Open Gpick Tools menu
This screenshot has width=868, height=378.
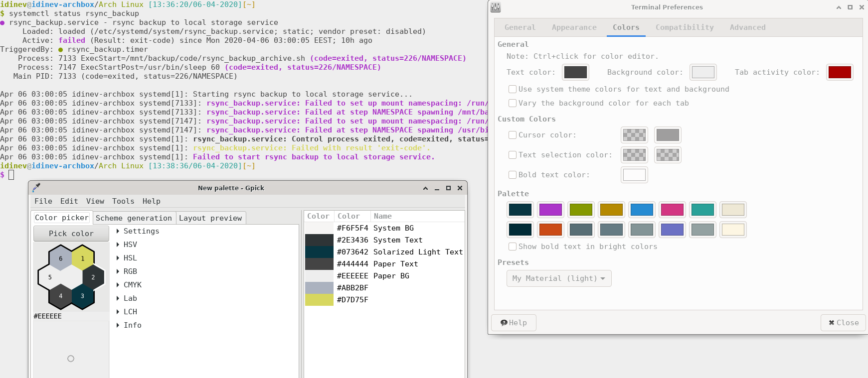point(123,201)
